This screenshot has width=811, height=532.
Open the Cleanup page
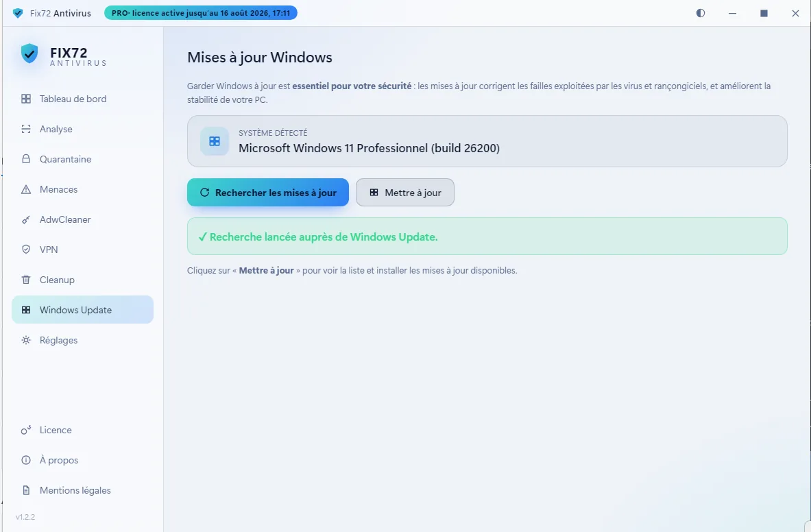(83, 280)
